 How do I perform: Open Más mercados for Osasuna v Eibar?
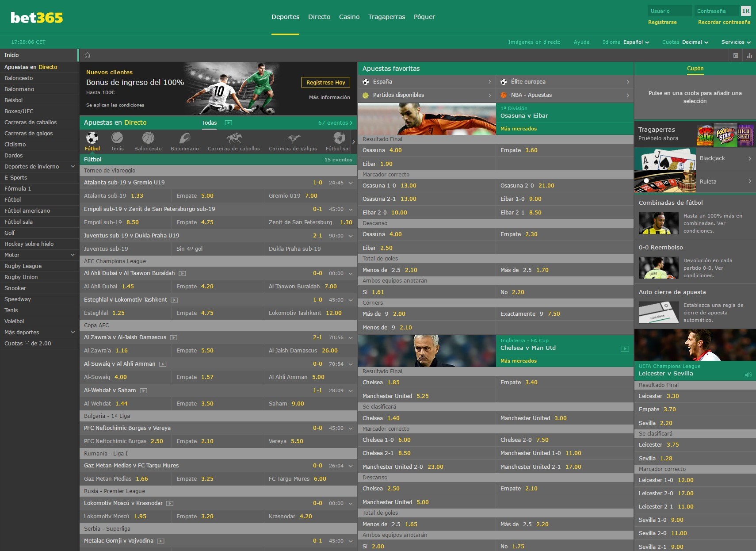(519, 129)
